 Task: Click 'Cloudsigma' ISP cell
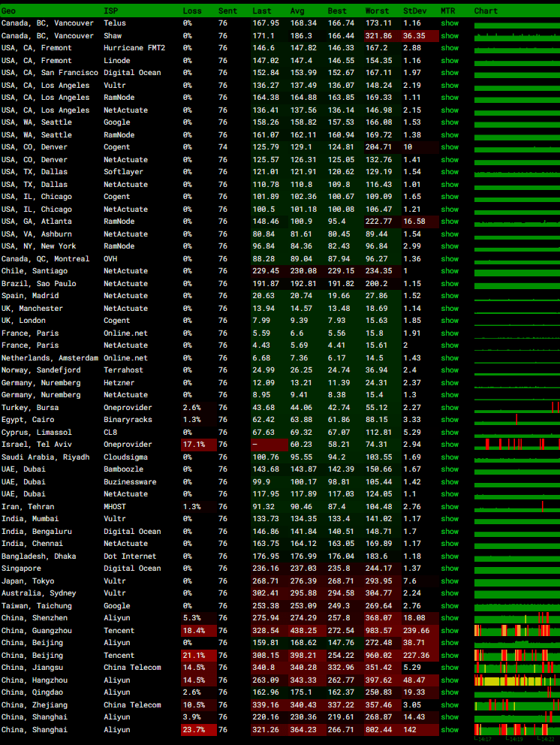(x=125, y=457)
